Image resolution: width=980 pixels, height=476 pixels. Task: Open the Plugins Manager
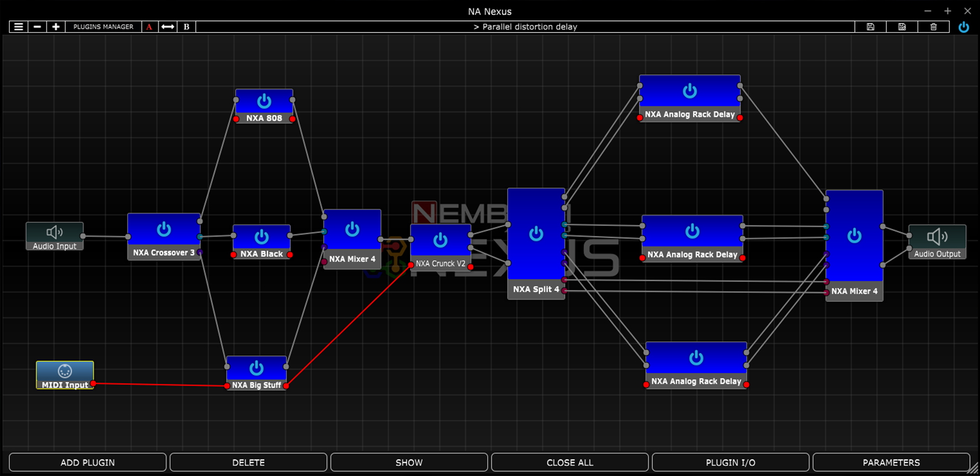(x=103, y=26)
